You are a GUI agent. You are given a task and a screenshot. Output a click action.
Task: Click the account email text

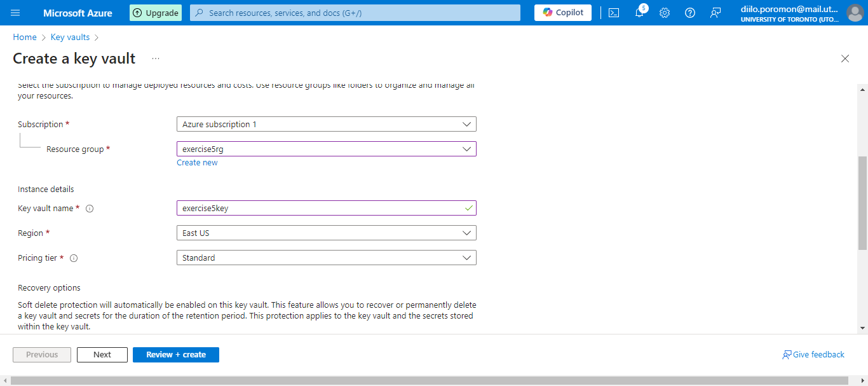pos(789,9)
